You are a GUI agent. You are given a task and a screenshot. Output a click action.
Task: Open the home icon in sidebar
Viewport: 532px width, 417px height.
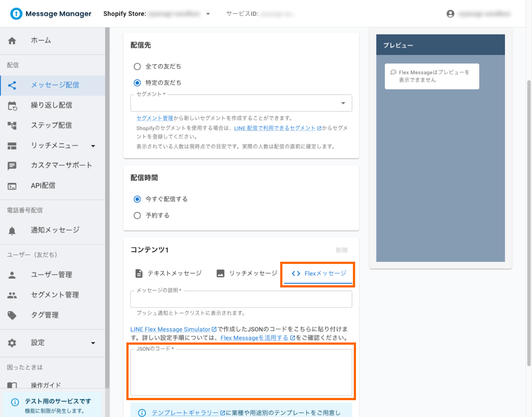[12, 40]
